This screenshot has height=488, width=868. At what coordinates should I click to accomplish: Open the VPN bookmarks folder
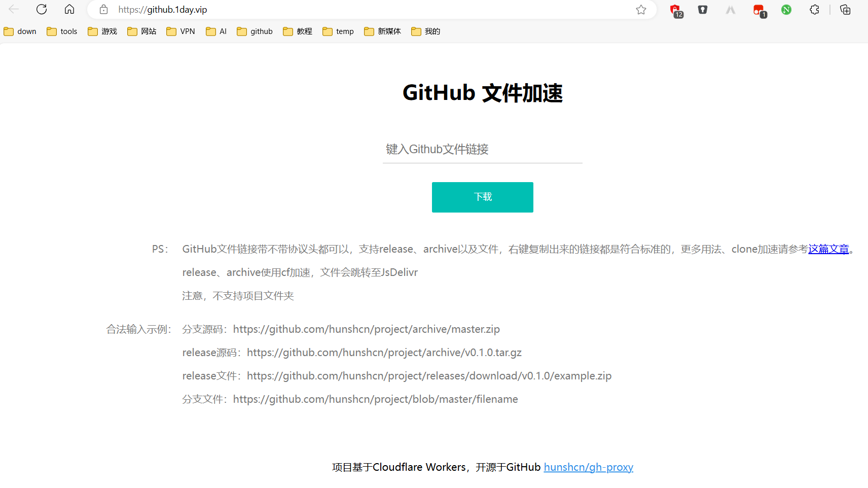tap(181, 31)
